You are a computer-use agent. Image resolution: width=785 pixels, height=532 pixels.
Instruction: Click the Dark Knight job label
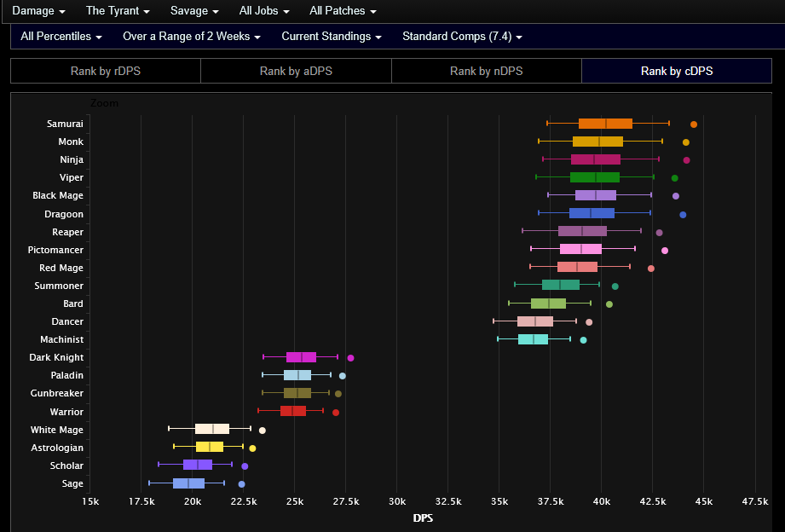[x=56, y=358]
